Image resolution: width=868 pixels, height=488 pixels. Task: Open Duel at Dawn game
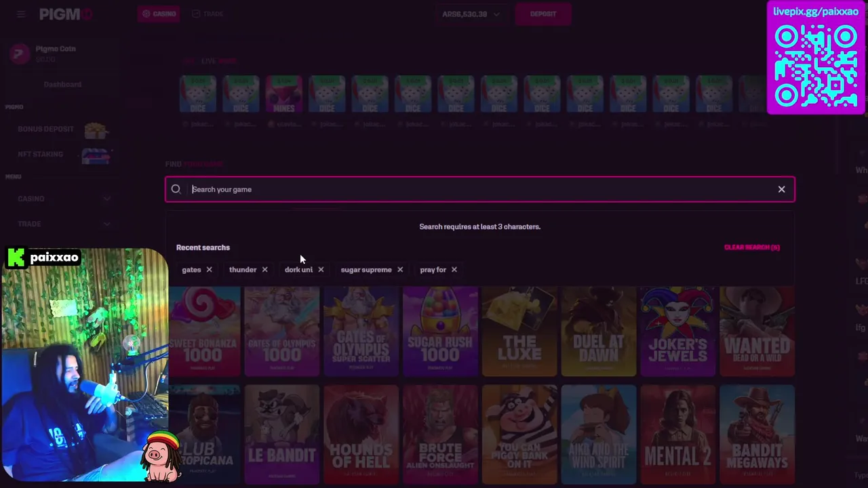coord(599,331)
